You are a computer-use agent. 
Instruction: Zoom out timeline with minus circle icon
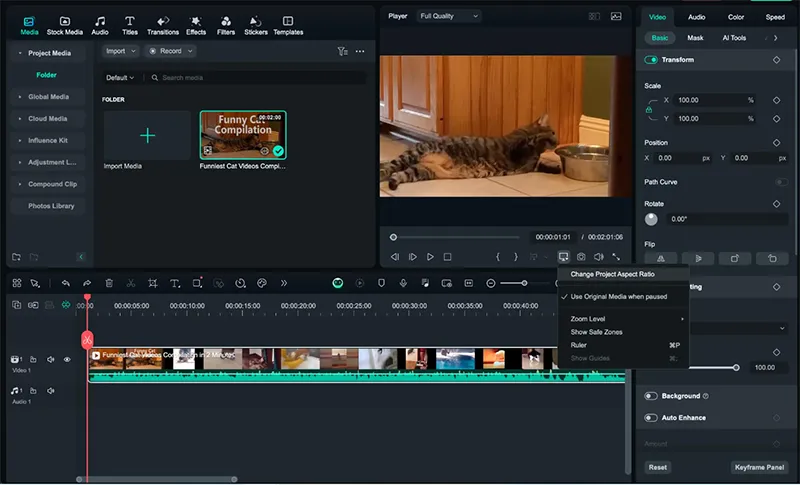(491, 283)
